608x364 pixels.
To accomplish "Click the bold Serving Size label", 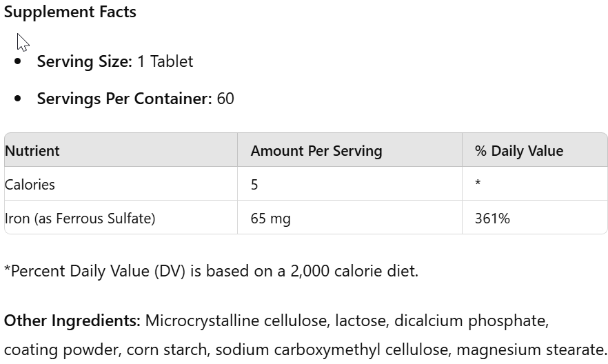I will coord(84,61).
